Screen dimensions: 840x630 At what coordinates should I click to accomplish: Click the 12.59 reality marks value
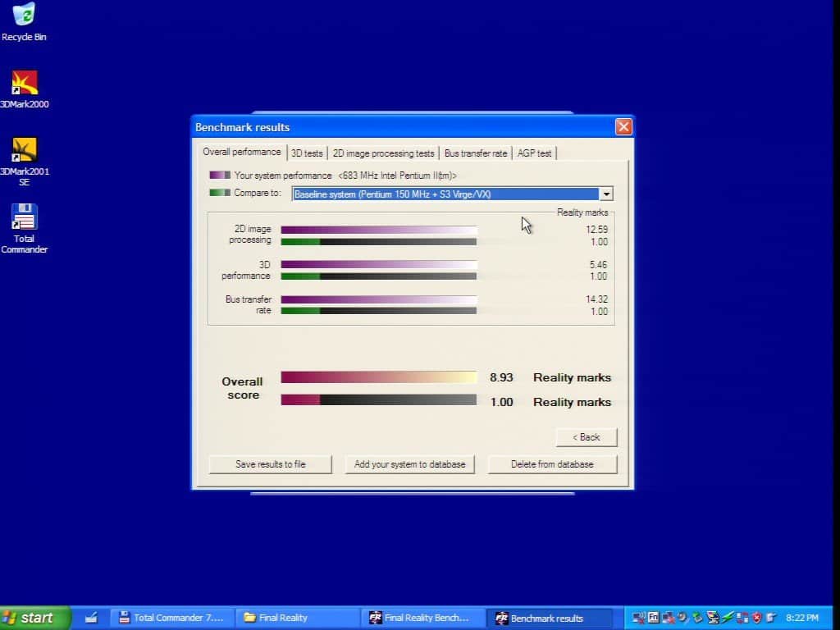(596, 230)
